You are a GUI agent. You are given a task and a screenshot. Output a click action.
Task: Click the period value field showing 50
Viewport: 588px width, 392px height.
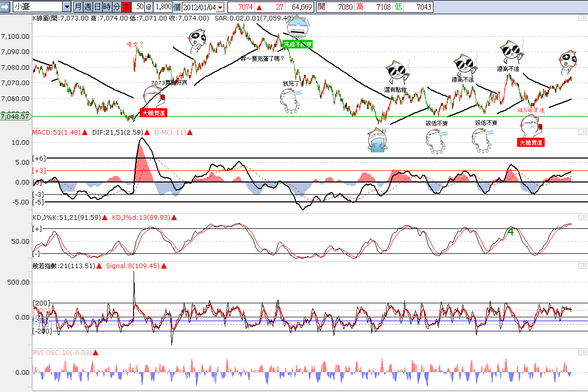pyautogui.click(x=138, y=7)
